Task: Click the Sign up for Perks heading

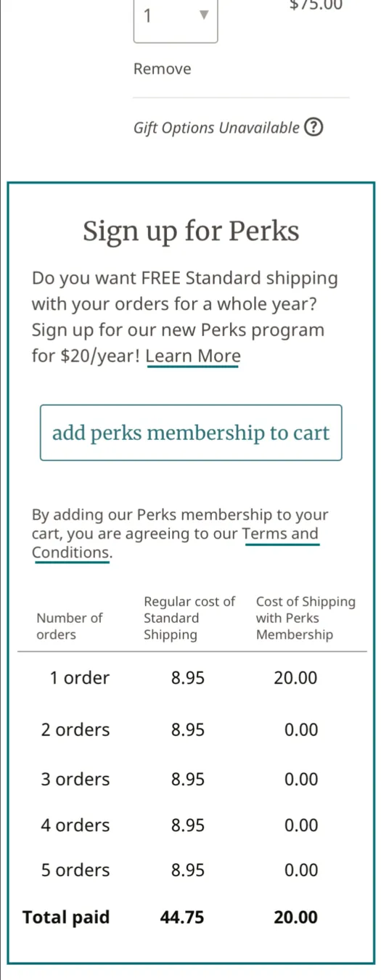Action: click(x=191, y=232)
